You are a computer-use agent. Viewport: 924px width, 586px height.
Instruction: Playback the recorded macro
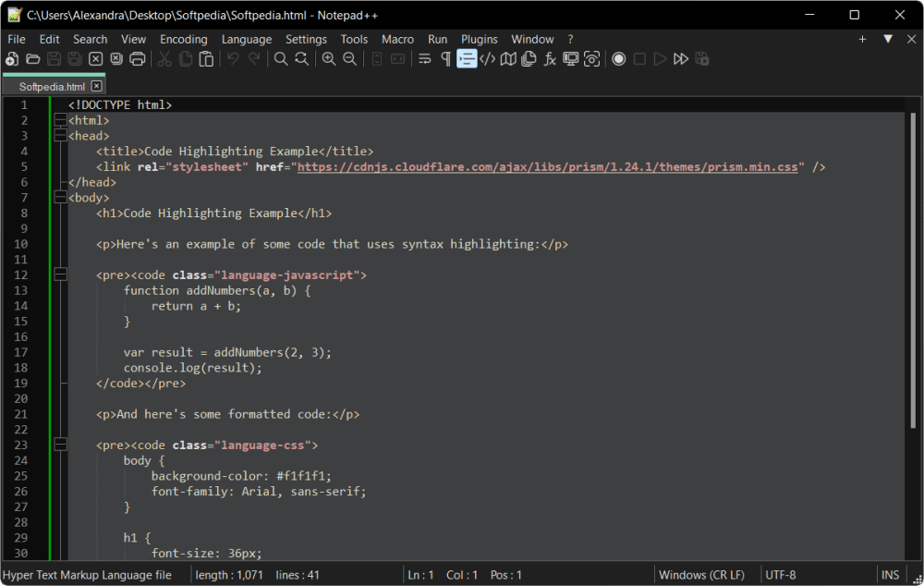pos(659,58)
